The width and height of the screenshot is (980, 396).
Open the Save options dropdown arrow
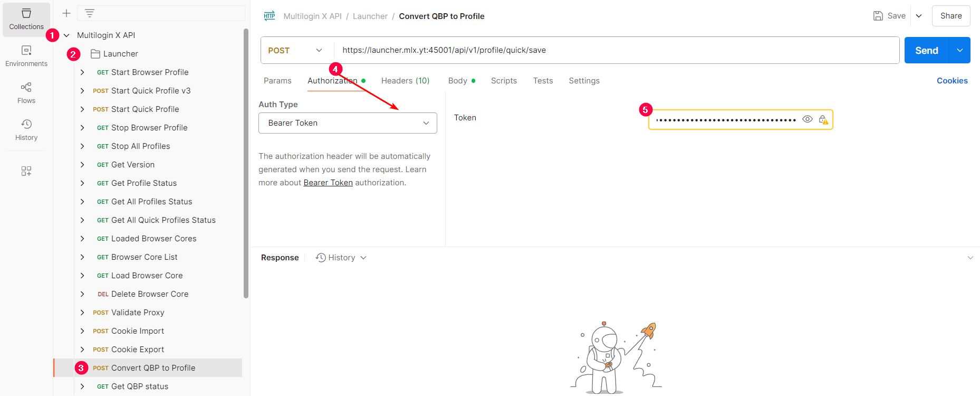pyautogui.click(x=919, y=16)
